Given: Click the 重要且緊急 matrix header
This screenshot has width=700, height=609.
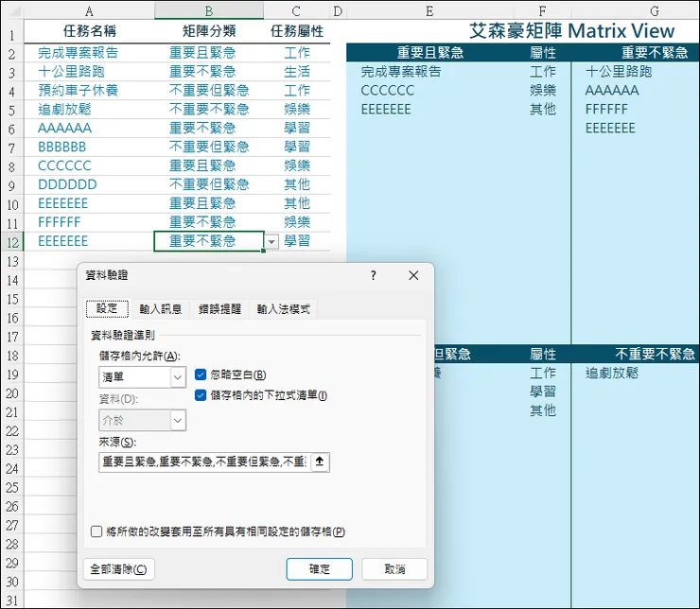Looking at the screenshot, I should [x=429, y=53].
